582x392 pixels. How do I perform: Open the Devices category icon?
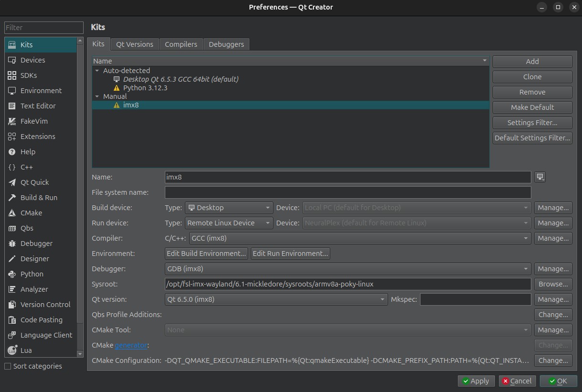click(12, 60)
